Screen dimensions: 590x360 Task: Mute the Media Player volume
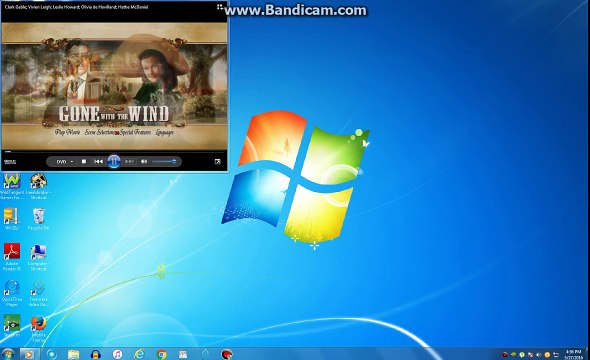coord(144,161)
